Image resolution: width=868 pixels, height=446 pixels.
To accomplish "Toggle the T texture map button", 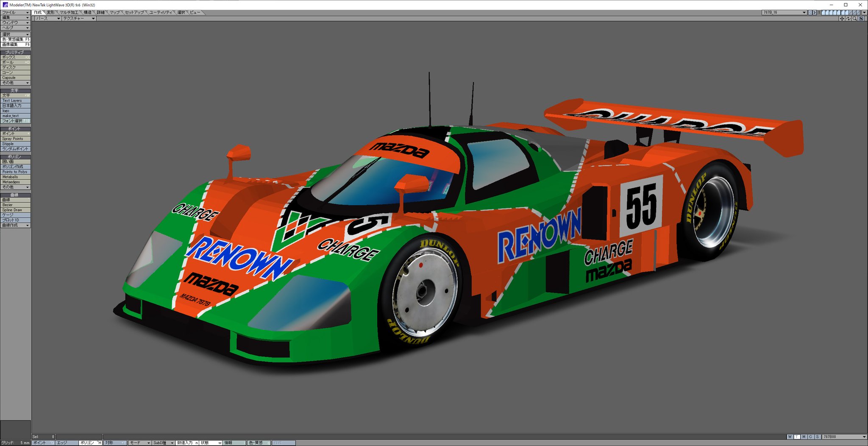I will [797, 437].
